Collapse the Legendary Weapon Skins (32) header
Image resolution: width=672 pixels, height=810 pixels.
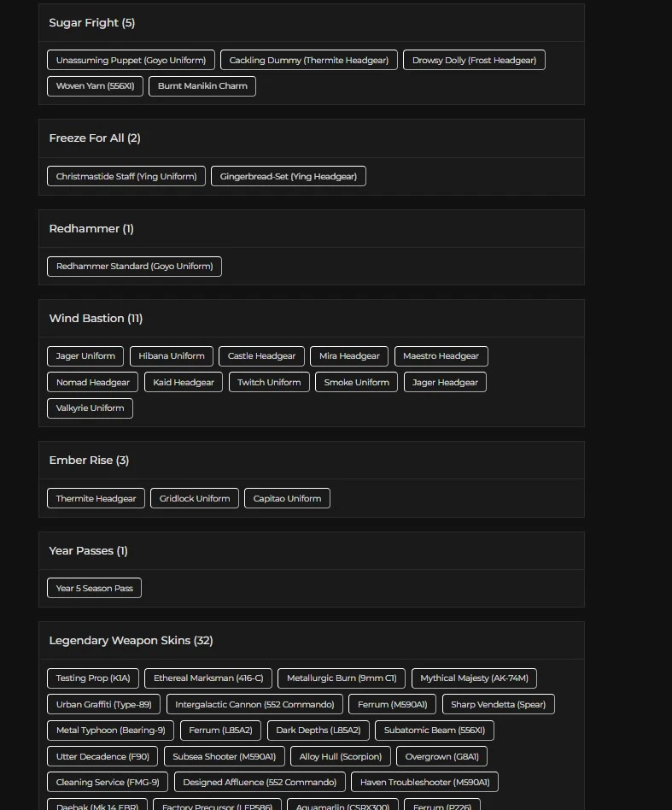(131, 641)
